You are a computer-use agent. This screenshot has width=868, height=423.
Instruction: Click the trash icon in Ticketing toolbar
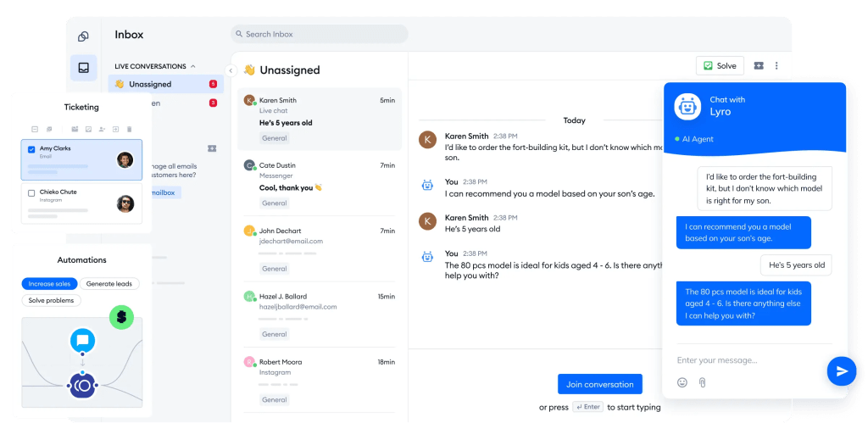129,129
